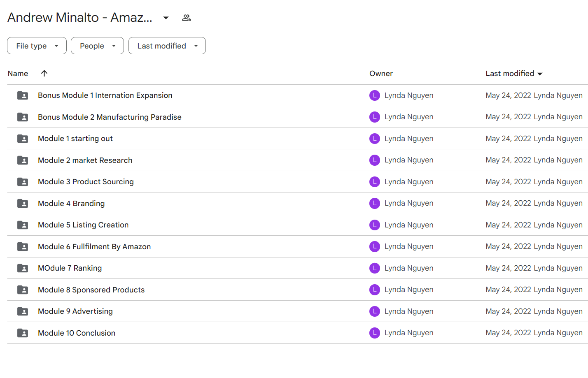The width and height of the screenshot is (588, 378).
Task: Click Lynda Nguyen owner name in Module 4 Branding row
Action: point(409,203)
